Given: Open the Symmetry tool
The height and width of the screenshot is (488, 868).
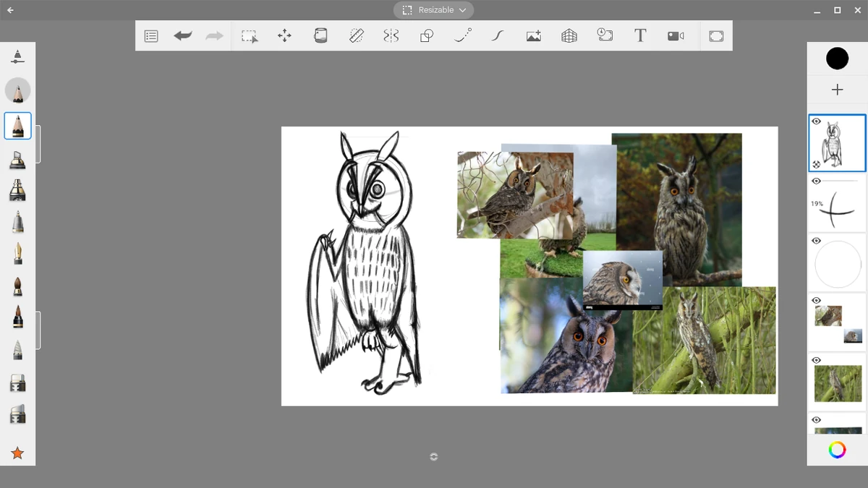Looking at the screenshot, I should coord(391,35).
